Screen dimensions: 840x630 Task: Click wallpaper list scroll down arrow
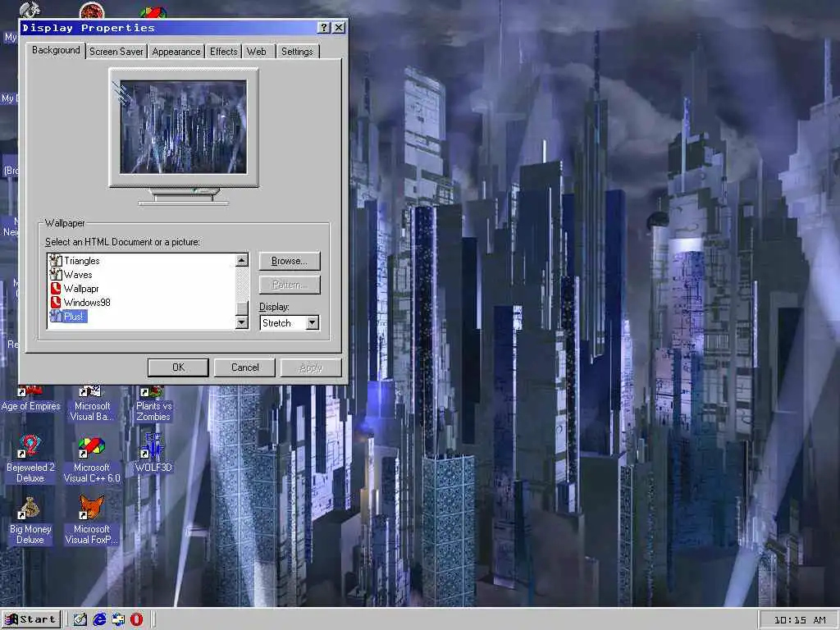pyautogui.click(x=242, y=322)
